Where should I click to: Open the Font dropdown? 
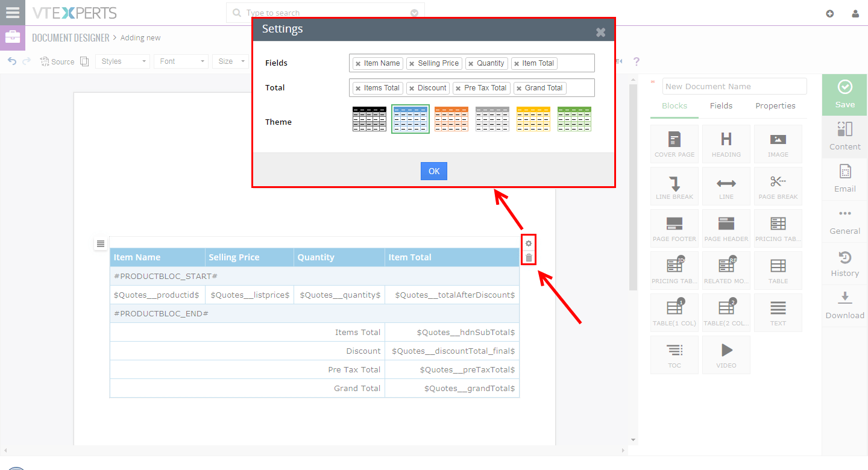click(181, 61)
